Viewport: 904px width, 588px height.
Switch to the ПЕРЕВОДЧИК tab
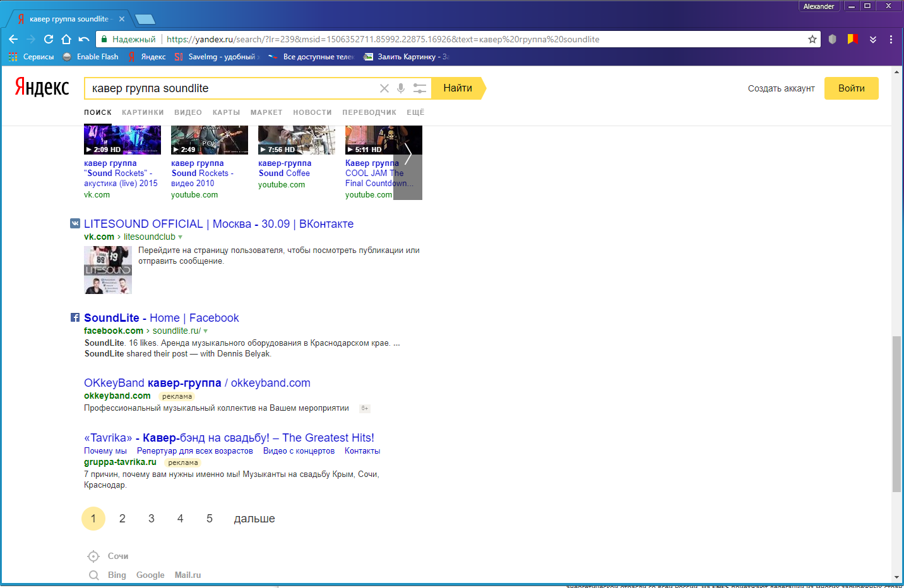click(369, 112)
